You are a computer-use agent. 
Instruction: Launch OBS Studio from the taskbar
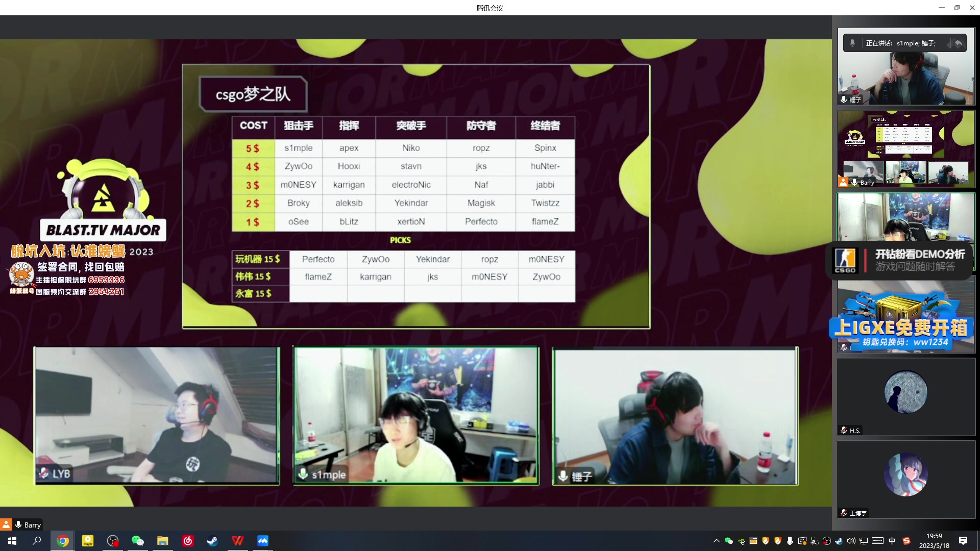click(x=112, y=540)
